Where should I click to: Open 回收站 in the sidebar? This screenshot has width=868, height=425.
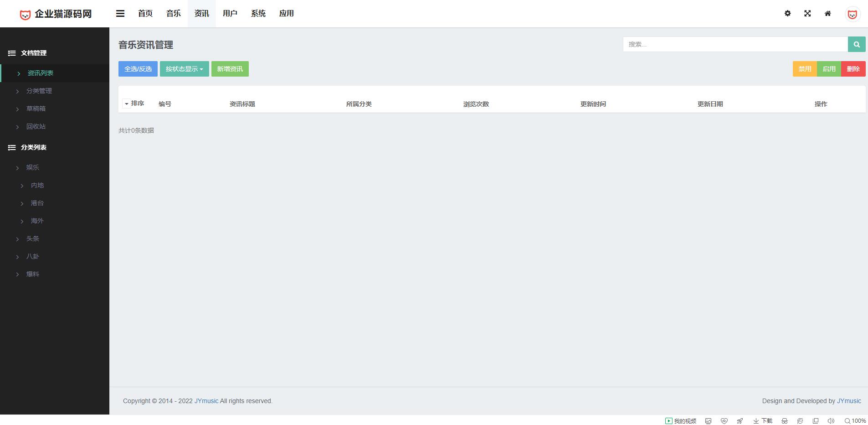(x=55, y=126)
